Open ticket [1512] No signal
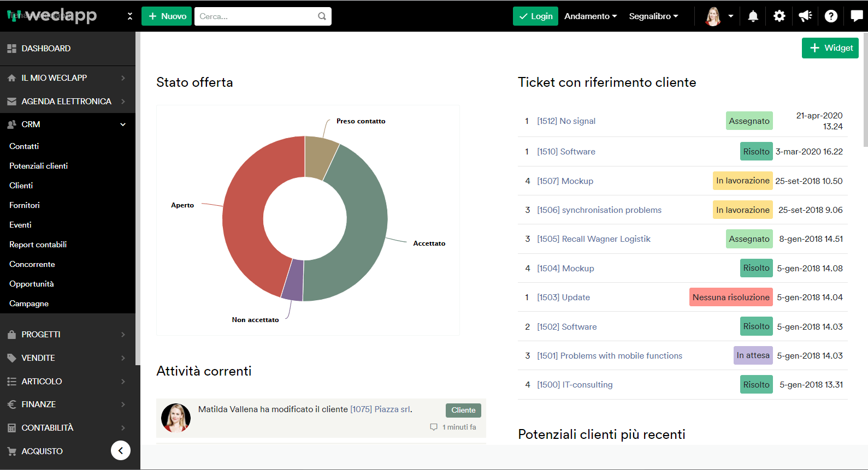The height and width of the screenshot is (470, 868). 566,121
